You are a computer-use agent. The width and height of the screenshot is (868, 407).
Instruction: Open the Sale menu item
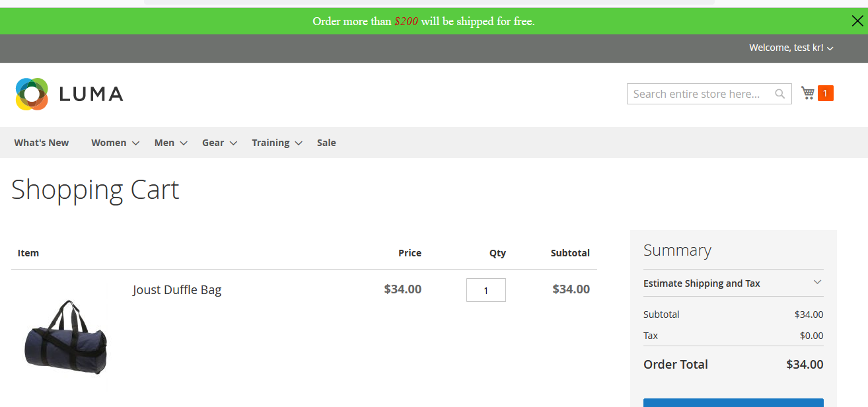(x=326, y=143)
